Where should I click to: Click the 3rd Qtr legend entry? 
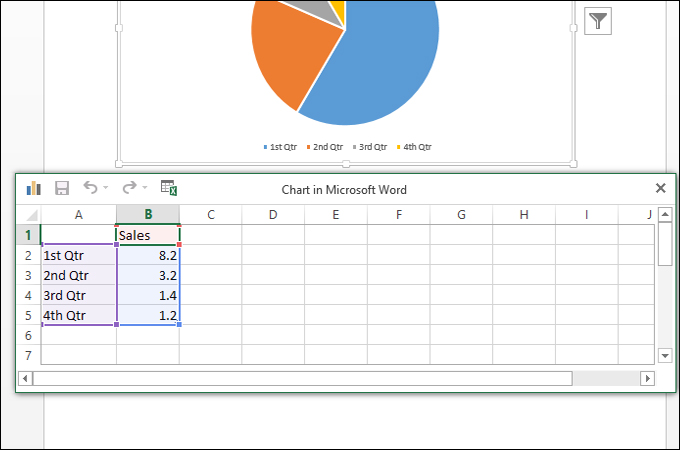[370, 147]
